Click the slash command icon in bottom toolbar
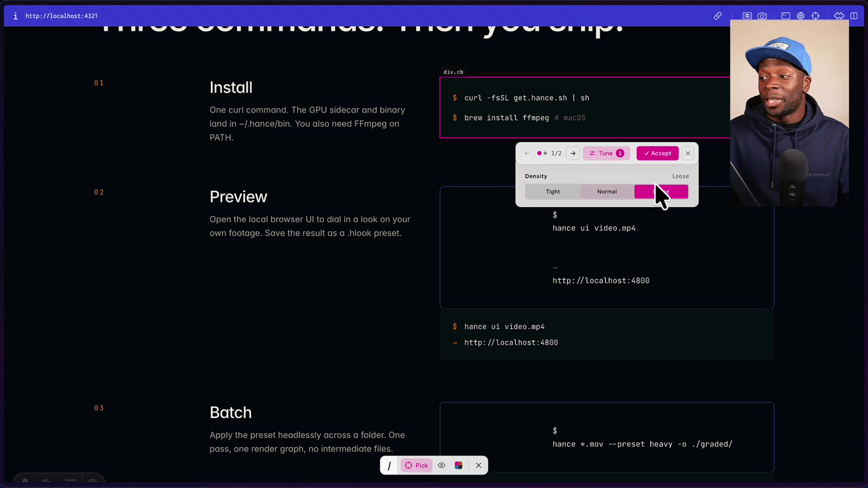 [389, 465]
